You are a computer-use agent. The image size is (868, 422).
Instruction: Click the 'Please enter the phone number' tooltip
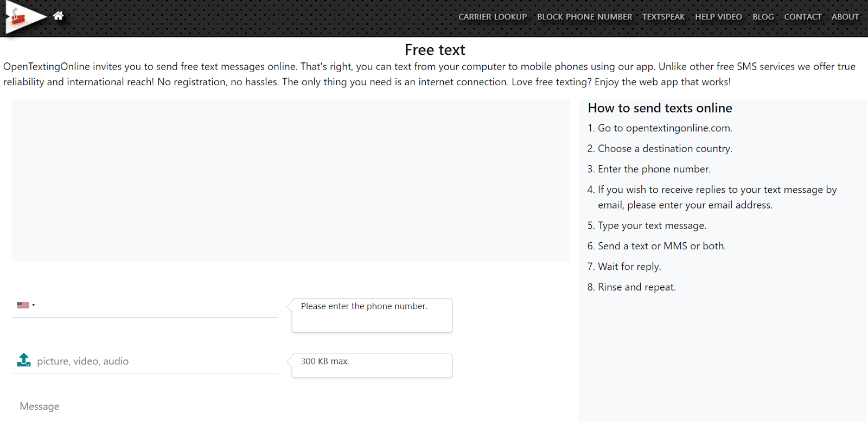[x=371, y=315]
